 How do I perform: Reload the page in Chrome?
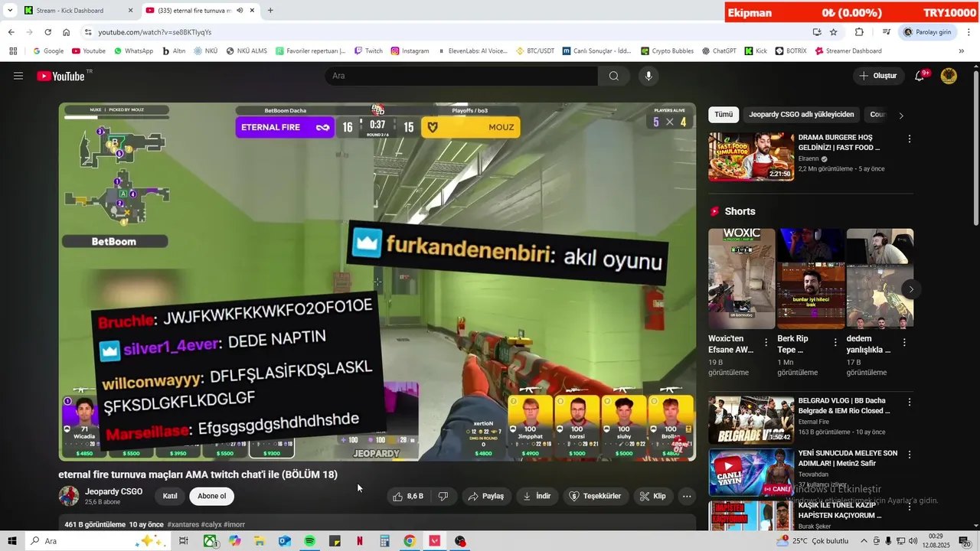(47, 32)
